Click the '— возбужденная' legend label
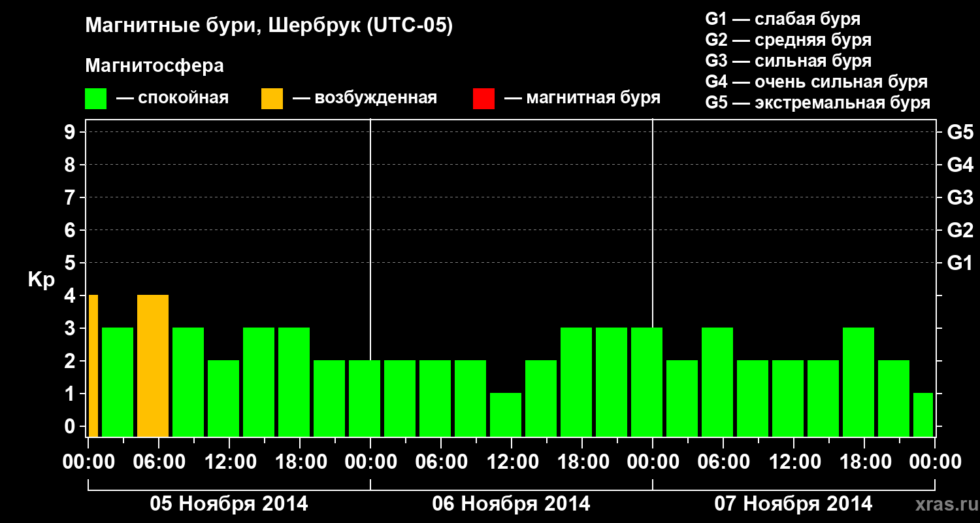980x523 pixels. [365, 99]
